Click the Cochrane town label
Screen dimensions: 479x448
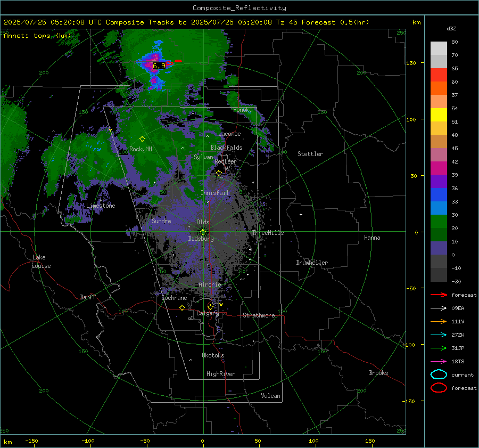coord(174,298)
